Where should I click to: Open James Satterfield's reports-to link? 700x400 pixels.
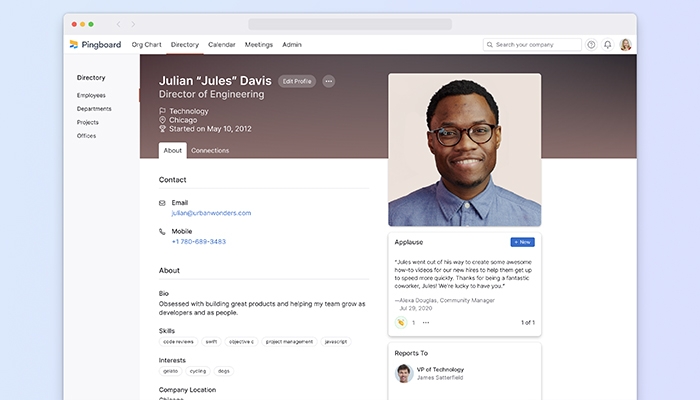pos(440,378)
